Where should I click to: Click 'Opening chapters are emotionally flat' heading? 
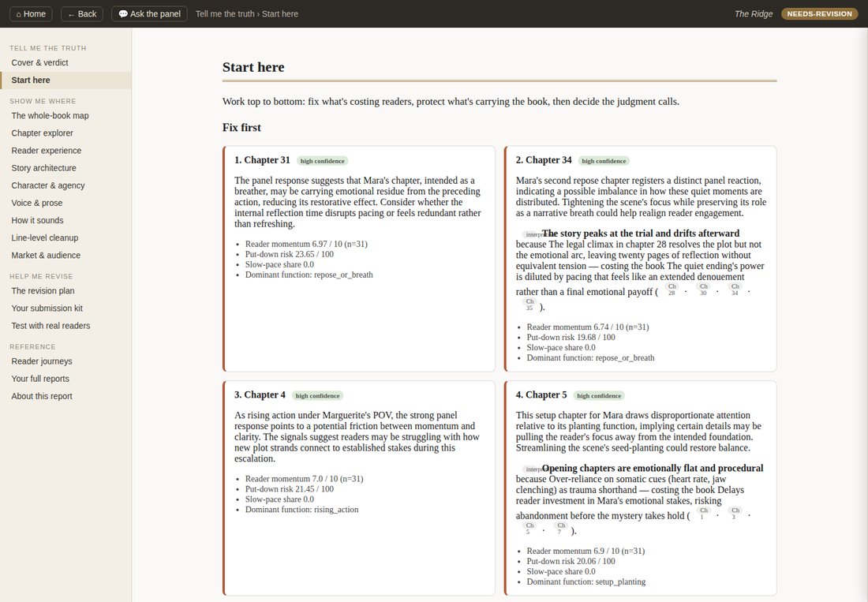point(652,468)
